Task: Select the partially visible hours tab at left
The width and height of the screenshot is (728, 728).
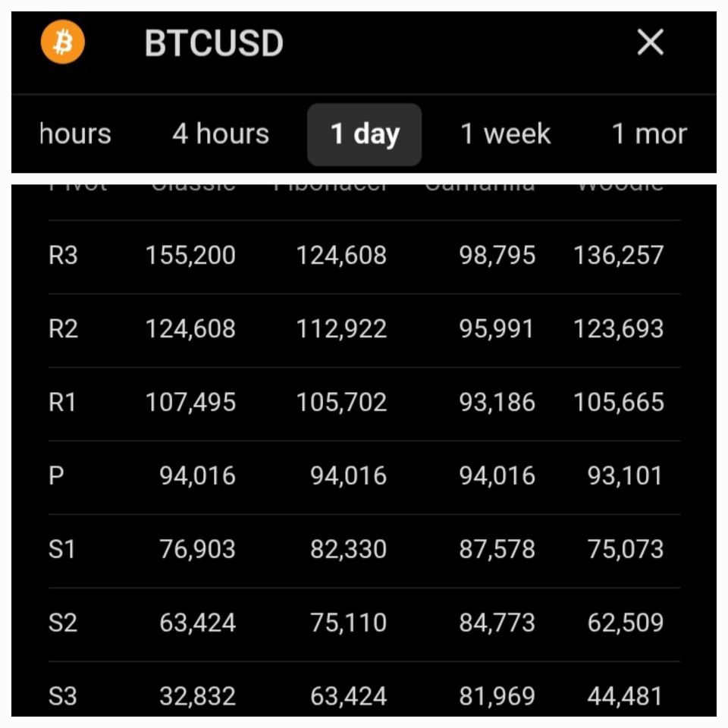Action: tap(75, 134)
